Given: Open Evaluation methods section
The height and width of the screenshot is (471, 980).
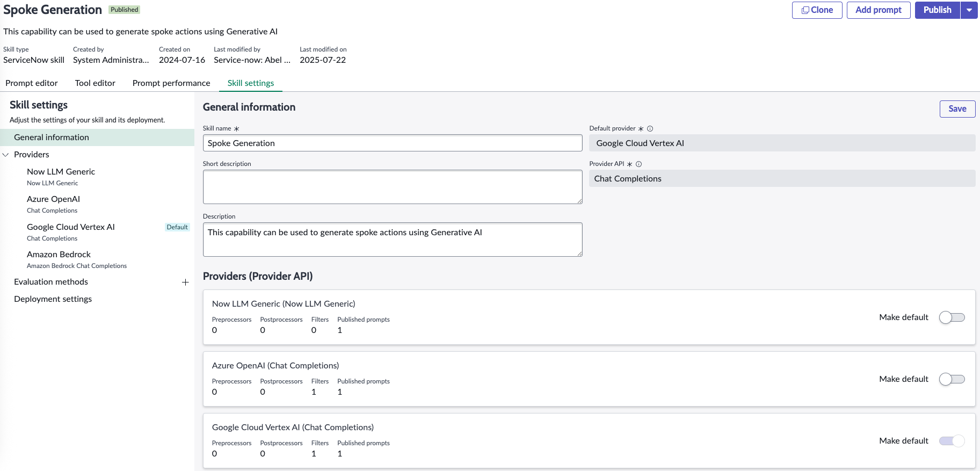Looking at the screenshot, I should pos(51,282).
